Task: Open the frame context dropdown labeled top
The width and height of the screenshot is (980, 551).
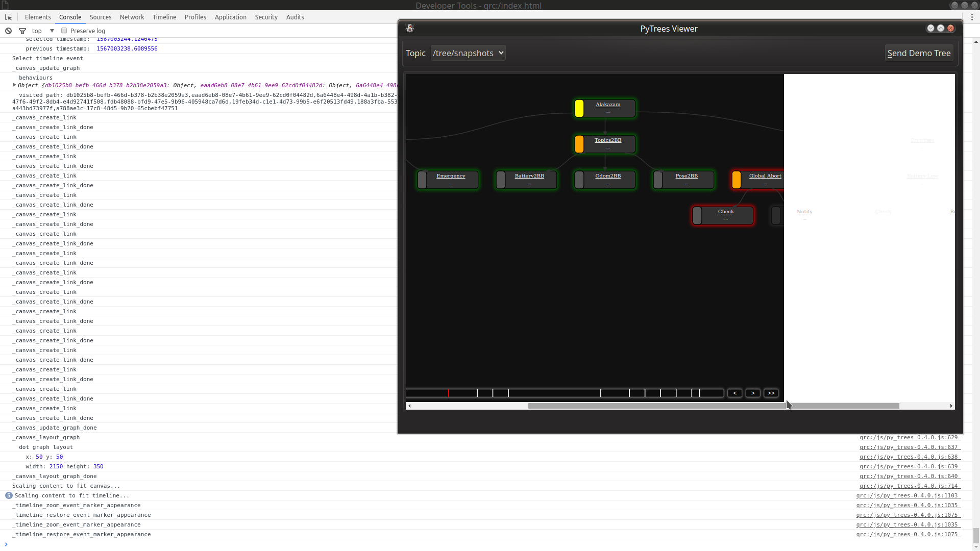Action: (x=42, y=31)
